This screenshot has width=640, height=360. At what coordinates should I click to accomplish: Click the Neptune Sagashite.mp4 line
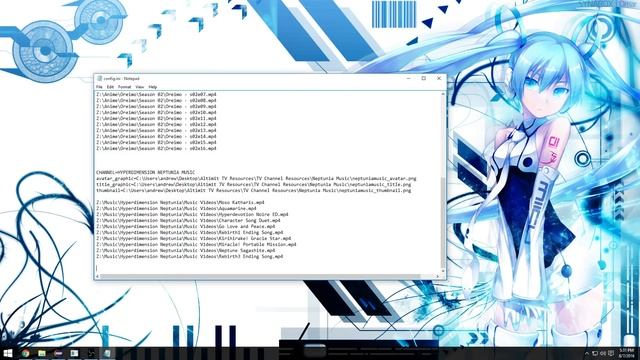[186, 250]
